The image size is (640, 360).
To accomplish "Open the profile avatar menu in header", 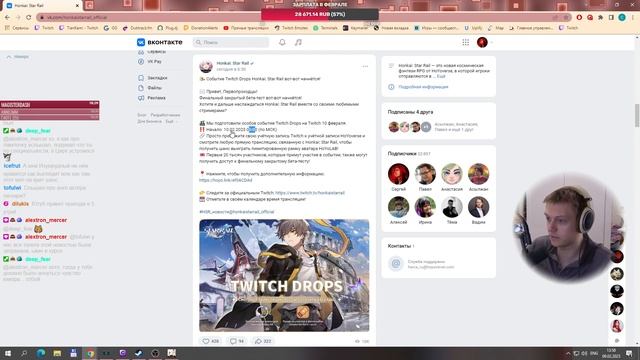I will (x=482, y=42).
